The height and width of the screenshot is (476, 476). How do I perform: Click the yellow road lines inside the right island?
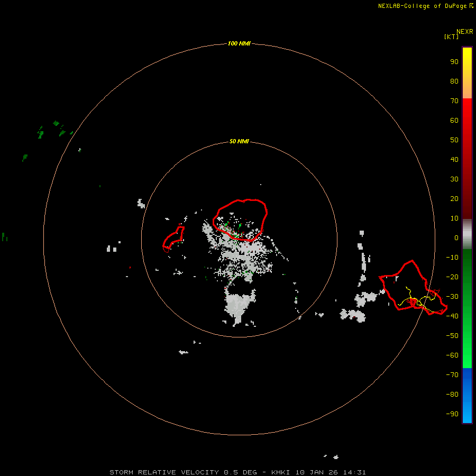tap(418, 300)
